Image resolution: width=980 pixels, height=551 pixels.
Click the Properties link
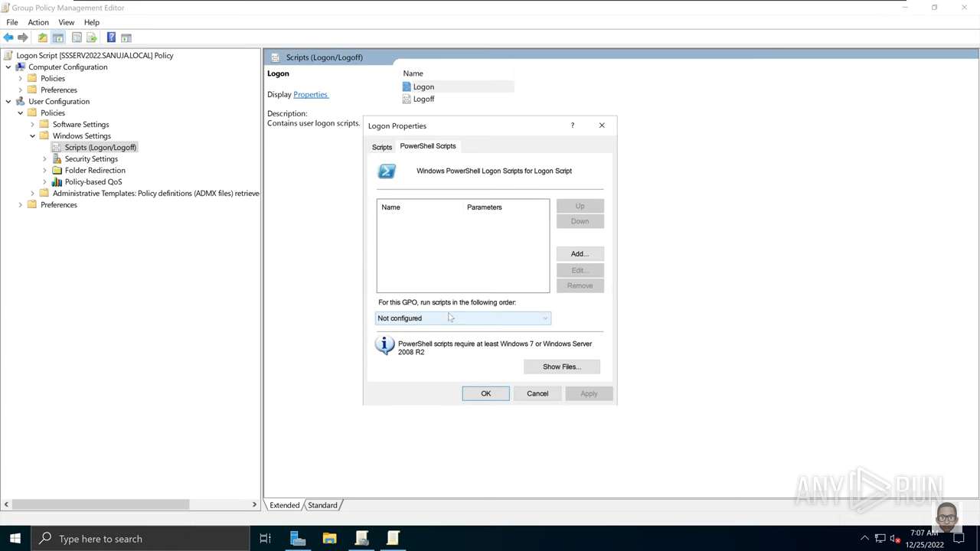click(x=310, y=94)
